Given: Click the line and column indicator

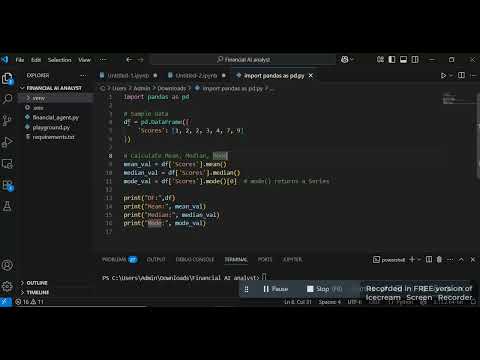Looking at the screenshot, I should coord(297,302).
